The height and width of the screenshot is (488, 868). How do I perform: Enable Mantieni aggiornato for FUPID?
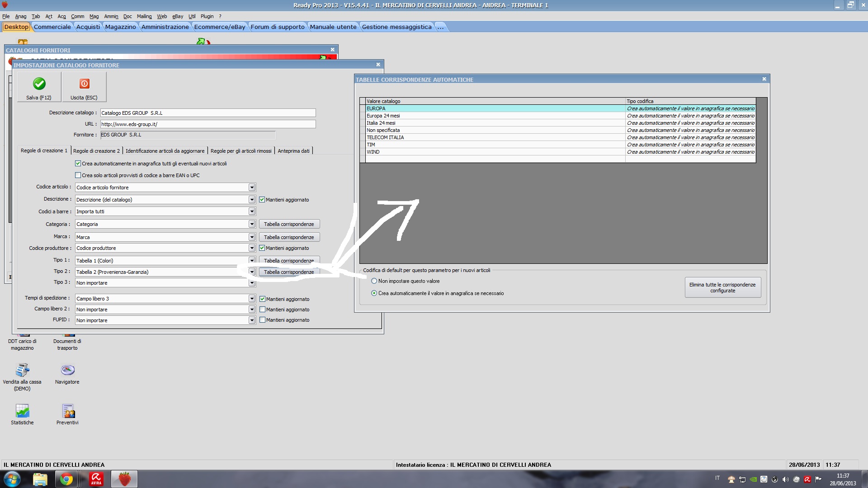pos(262,320)
